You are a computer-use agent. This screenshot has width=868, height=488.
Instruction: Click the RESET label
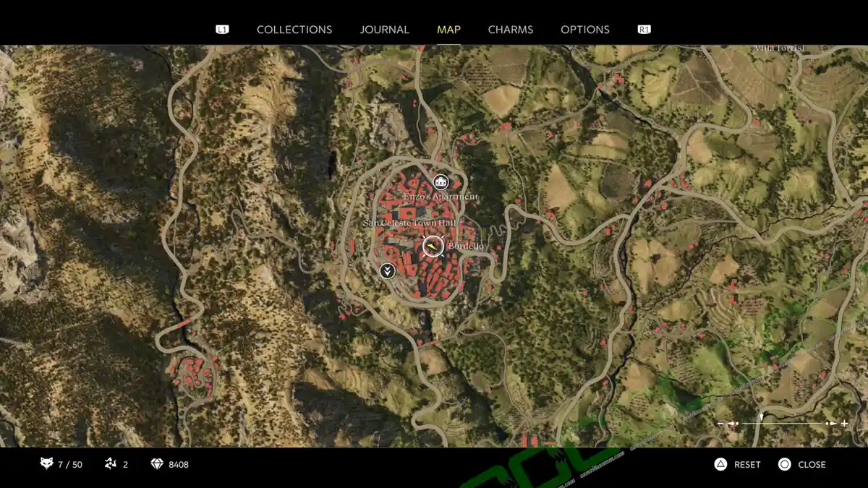(x=747, y=464)
